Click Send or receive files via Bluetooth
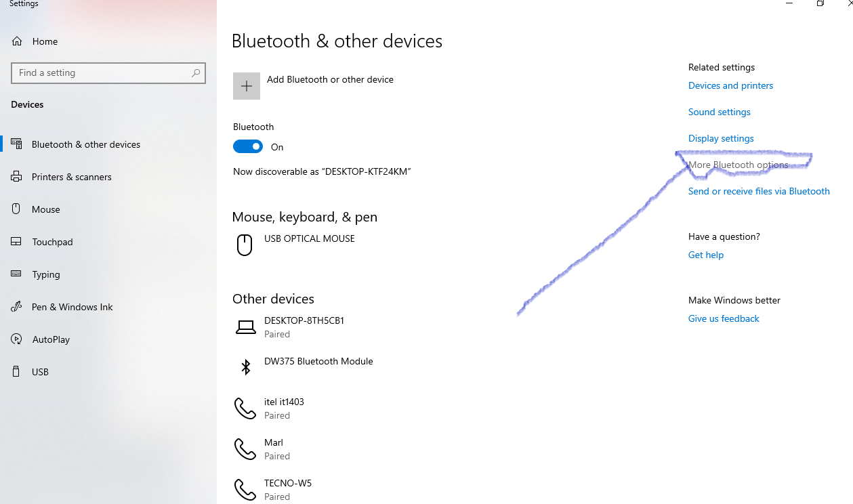 point(759,191)
